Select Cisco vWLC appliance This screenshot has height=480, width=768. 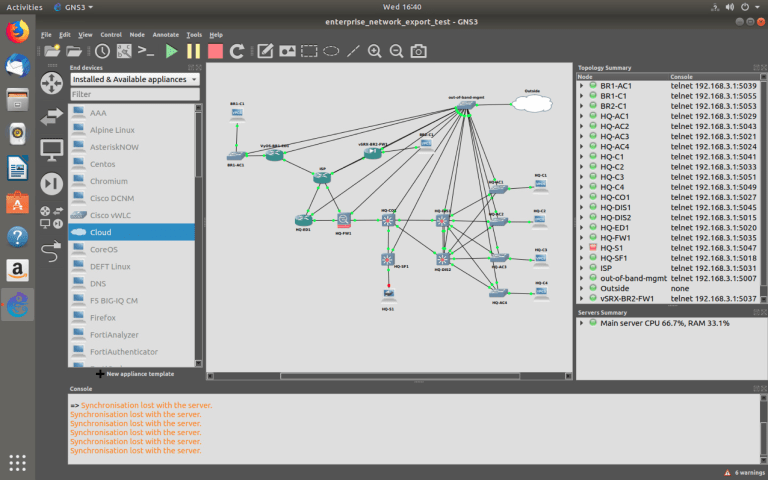[131, 215]
